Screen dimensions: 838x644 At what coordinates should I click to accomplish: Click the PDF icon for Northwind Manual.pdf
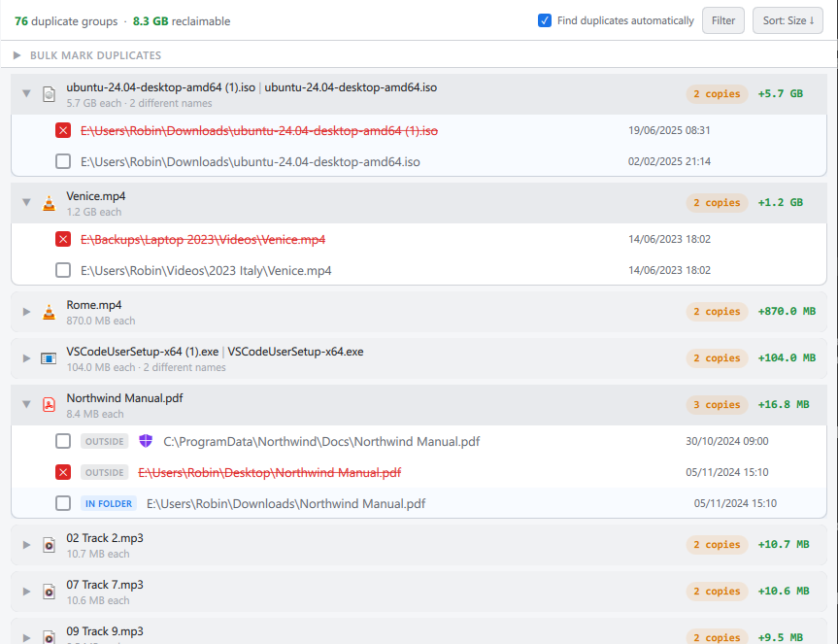(49, 405)
